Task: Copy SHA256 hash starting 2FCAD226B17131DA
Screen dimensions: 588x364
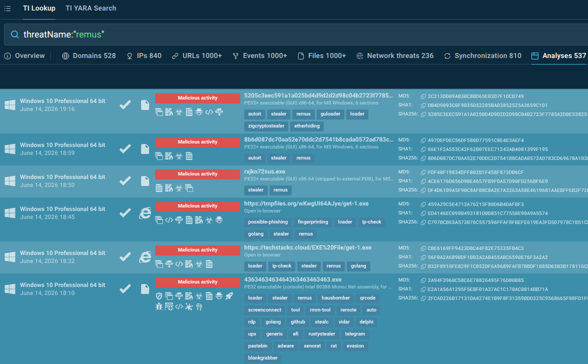Action: 423,298
